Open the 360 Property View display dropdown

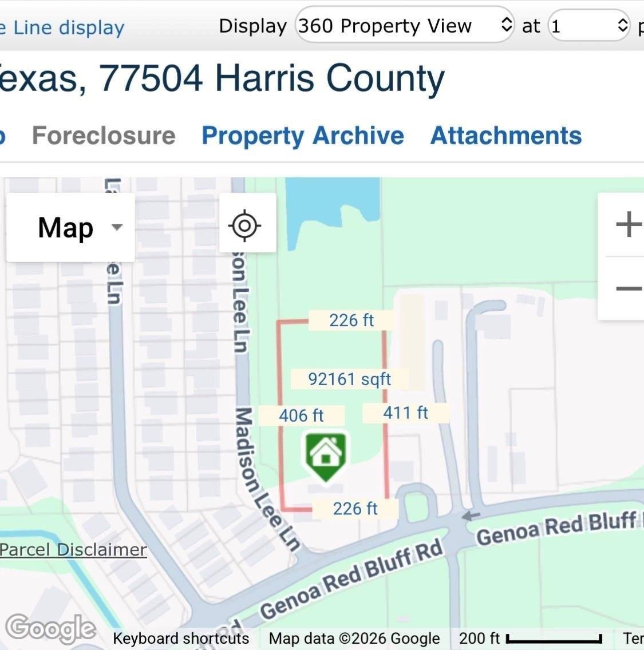click(x=405, y=25)
